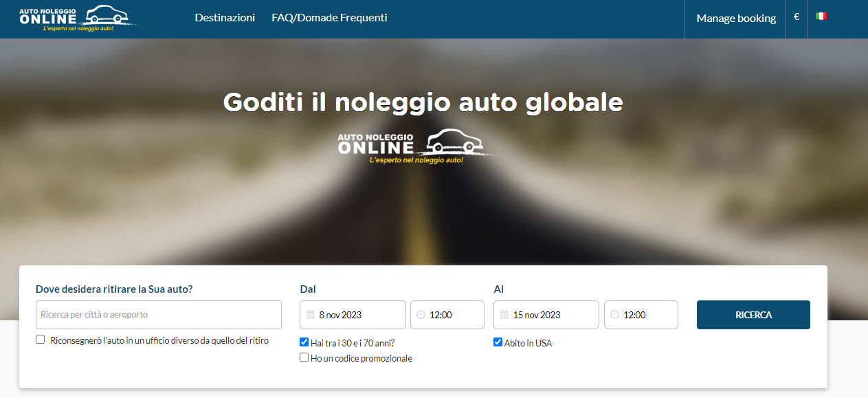Open the Dal date picker 8 nov 2023
Viewport: 868px width, 398px height.
tap(353, 315)
